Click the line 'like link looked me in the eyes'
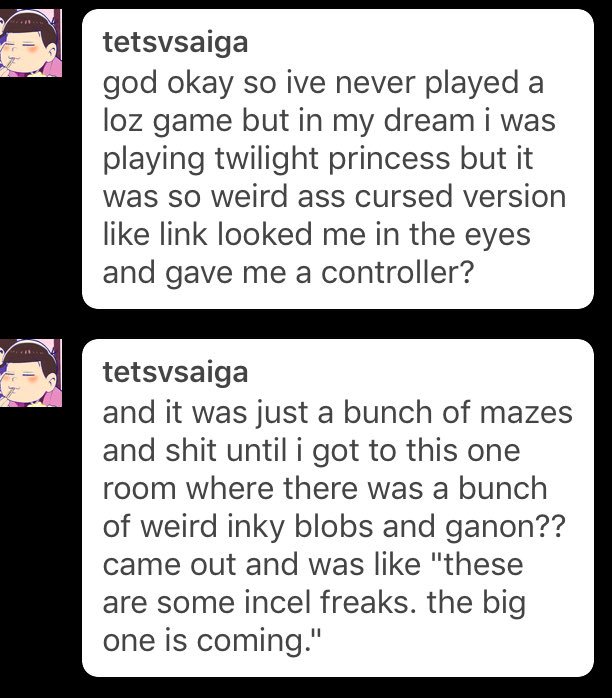Viewport: 612px width, 698px height. [x=316, y=235]
